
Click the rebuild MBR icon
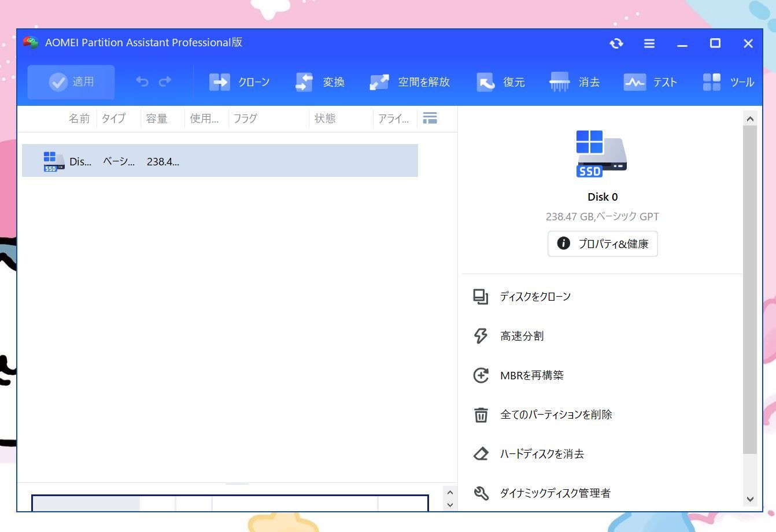pos(481,375)
